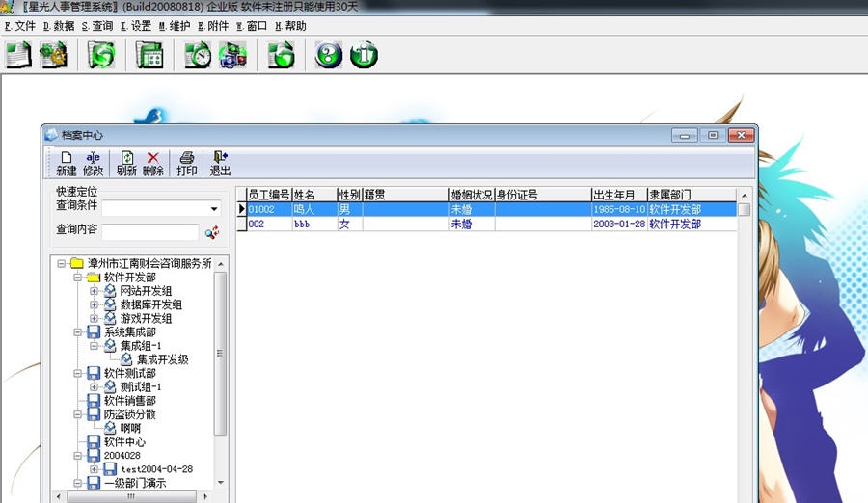Click the 姓名 column header
This screenshot has height=503, width=868.
click(x=315, y=195)
